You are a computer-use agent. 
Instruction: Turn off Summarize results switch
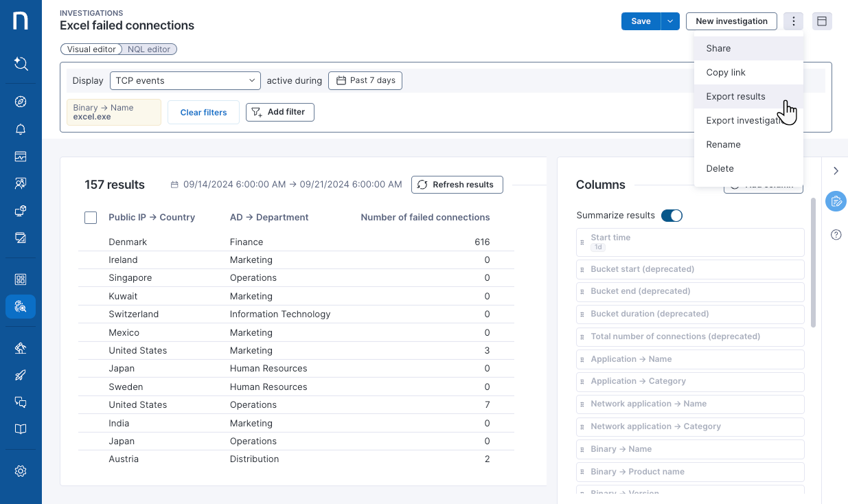tap(671, 216)
